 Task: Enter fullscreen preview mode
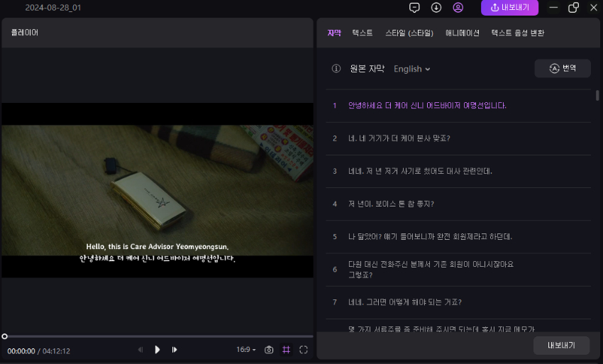pos(304,350)
